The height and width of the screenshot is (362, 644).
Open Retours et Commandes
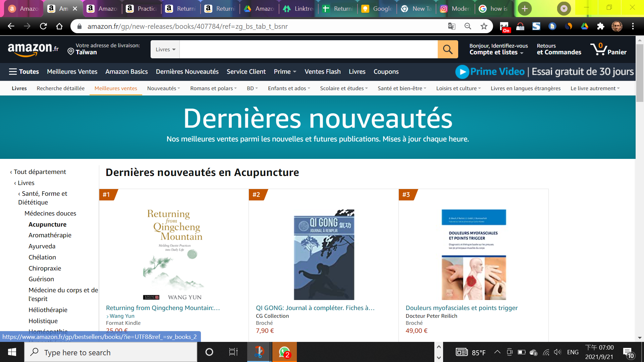(559, 49)
